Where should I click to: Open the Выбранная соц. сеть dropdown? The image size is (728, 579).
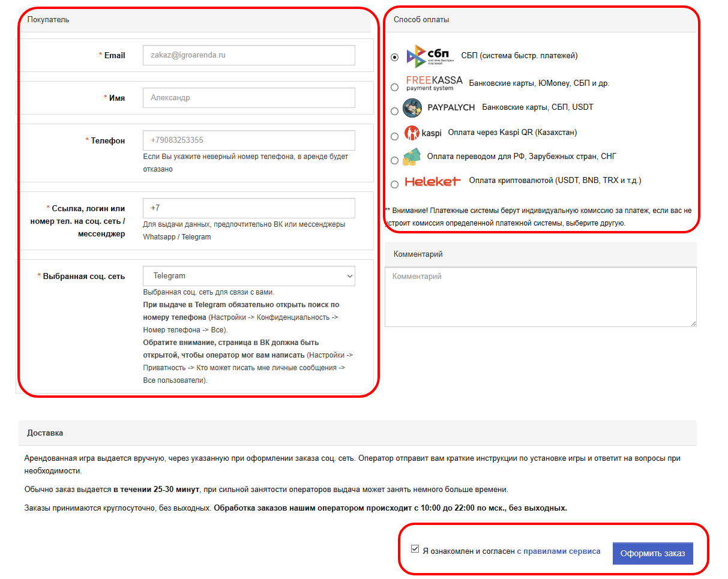pyautogui.click(x=249, y=276)
